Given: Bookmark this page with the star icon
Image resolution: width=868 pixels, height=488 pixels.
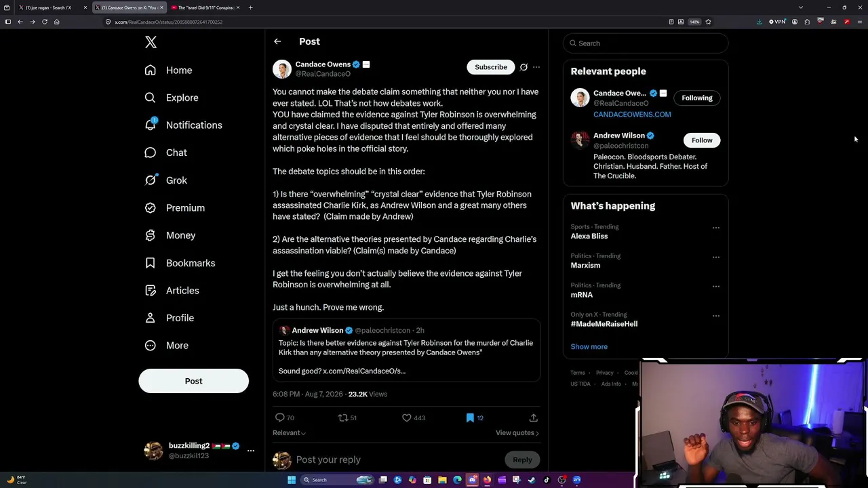Looking at the screenshot, I should point(708,22).
